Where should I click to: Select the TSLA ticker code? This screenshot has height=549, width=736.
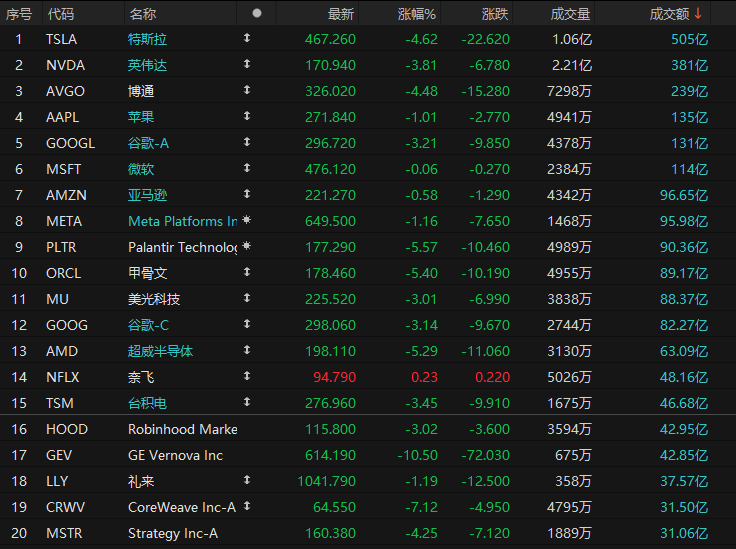61,39
